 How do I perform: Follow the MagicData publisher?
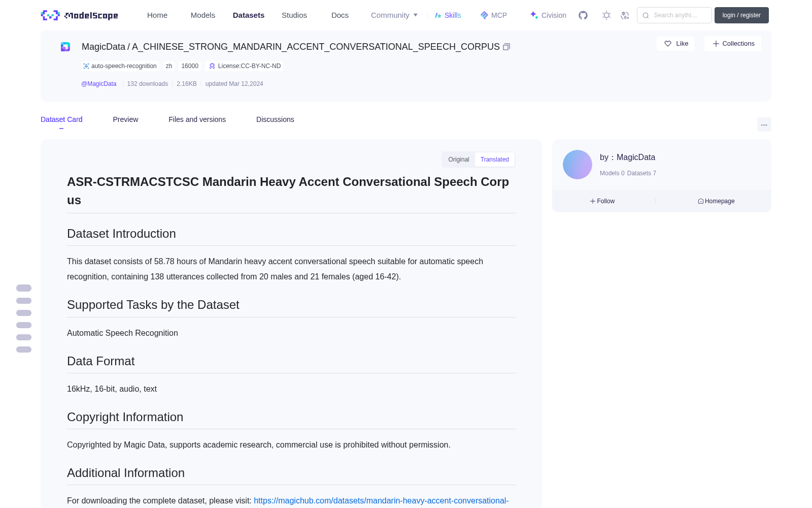pos(602,201)
